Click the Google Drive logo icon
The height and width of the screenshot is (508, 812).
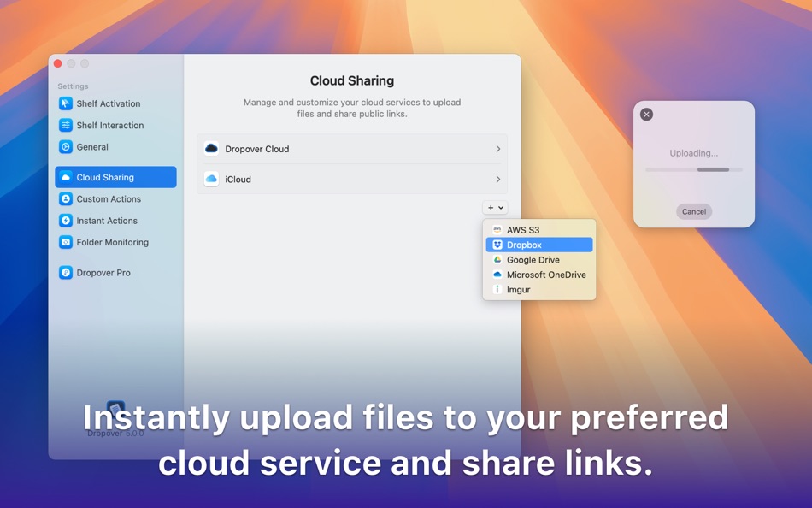(497, 260)
